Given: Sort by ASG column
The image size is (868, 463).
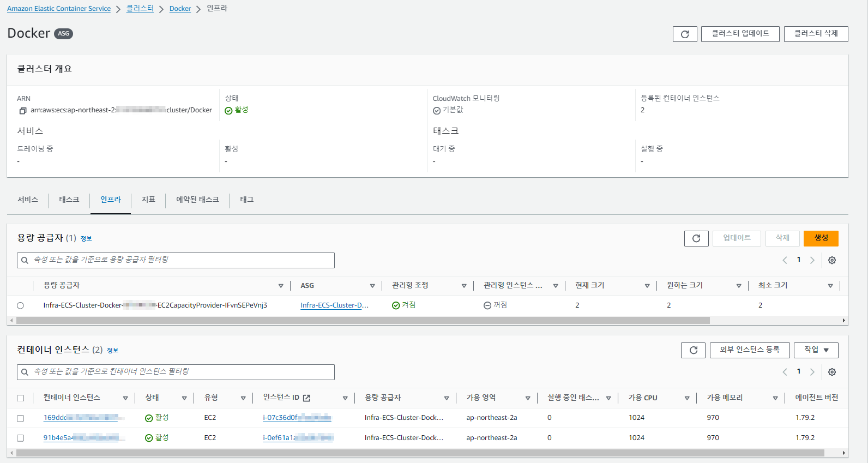Looking at the screenshot, I should 372,286.
